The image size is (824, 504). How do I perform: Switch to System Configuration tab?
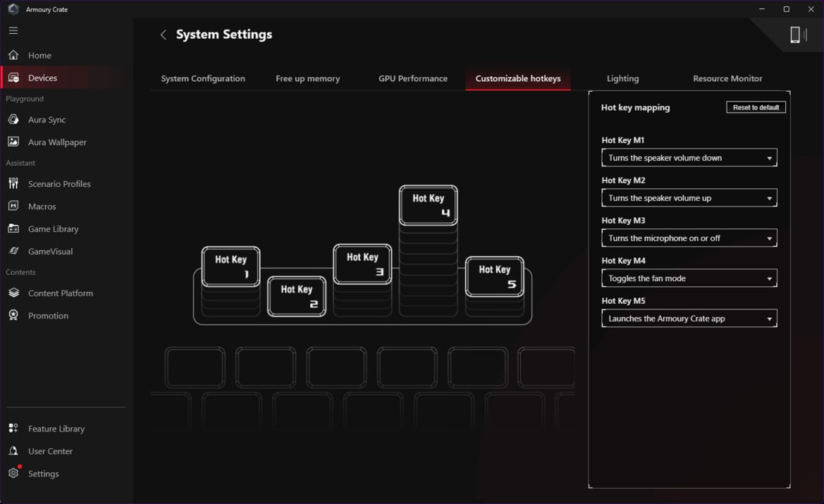(x=203, y=78)
